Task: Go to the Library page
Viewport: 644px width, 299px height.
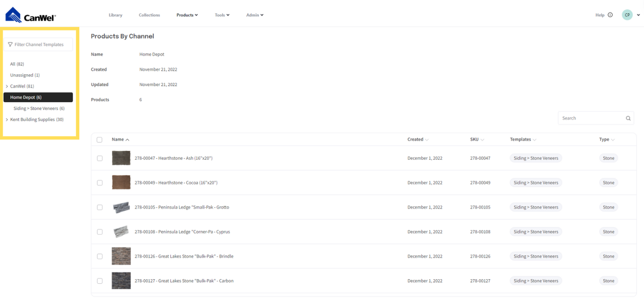Action: (116, 15)
